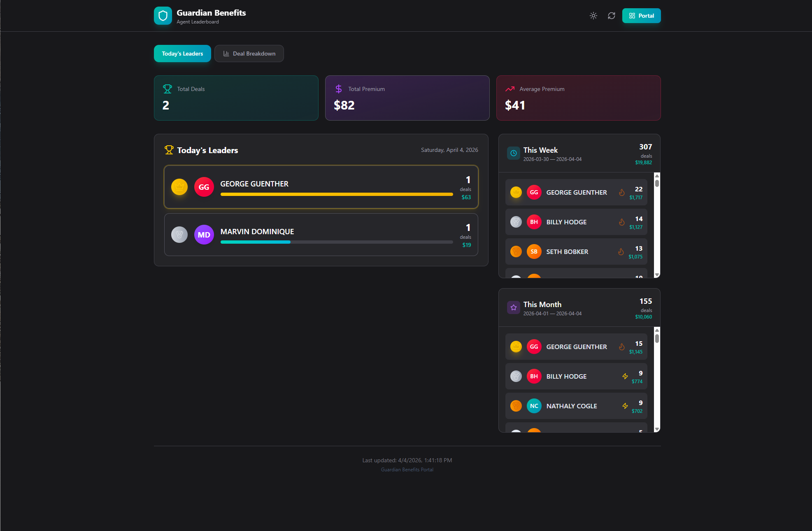Image resolution: width=812 pixels, height=531 pixels.
Task: Open the Portal button
Action: 641,16
